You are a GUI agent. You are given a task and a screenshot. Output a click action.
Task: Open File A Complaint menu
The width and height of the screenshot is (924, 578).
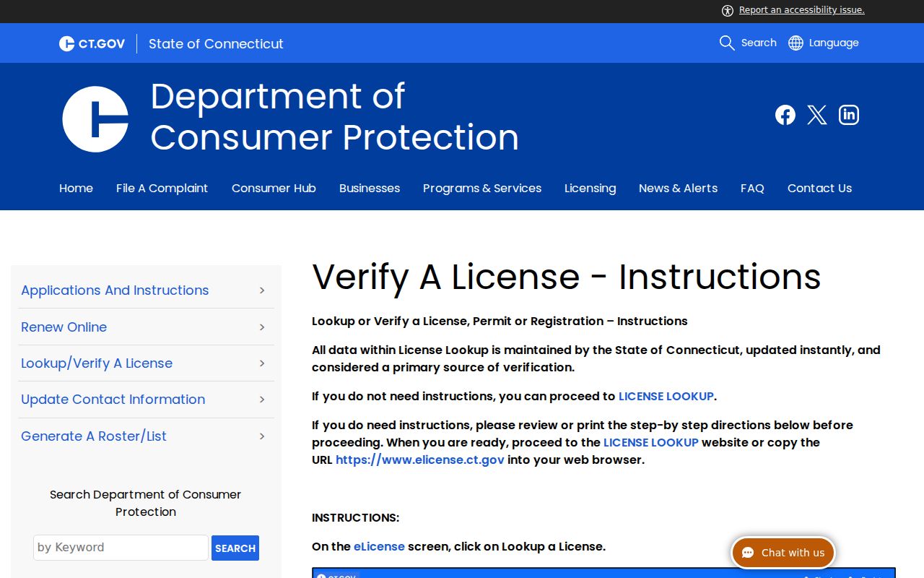point(162,188)
